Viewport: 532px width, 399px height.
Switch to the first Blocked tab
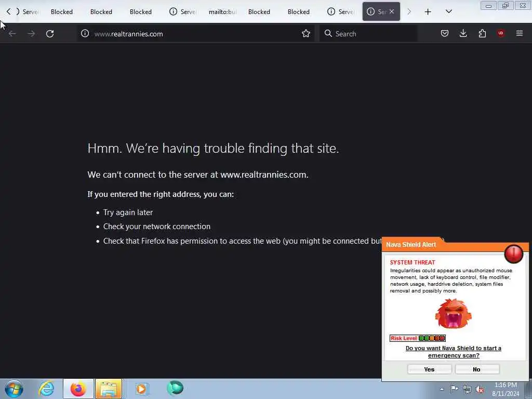click(x=62, y=12)
